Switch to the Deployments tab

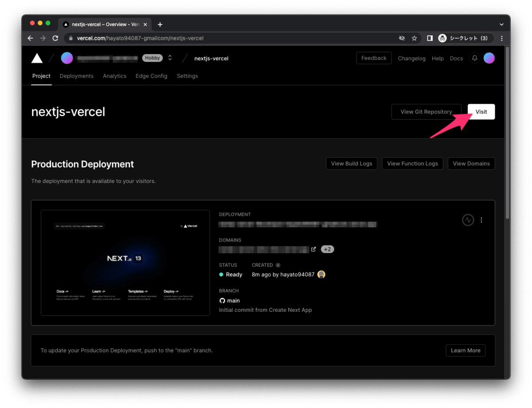(77, 76)
